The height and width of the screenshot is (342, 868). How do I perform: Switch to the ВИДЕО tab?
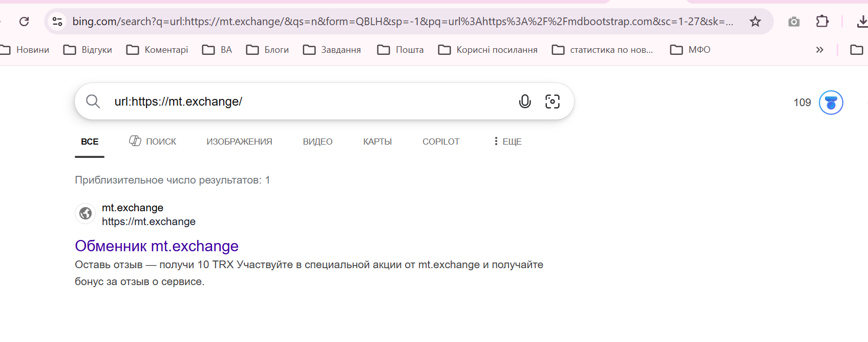pos(317,142)
